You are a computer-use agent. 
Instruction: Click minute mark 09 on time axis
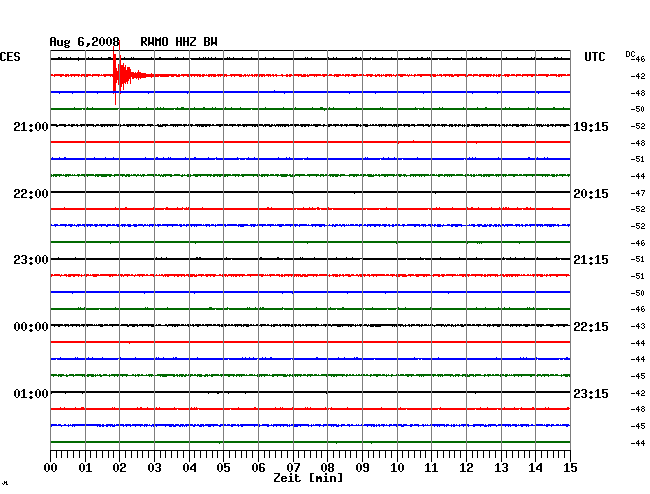[362, 468]
